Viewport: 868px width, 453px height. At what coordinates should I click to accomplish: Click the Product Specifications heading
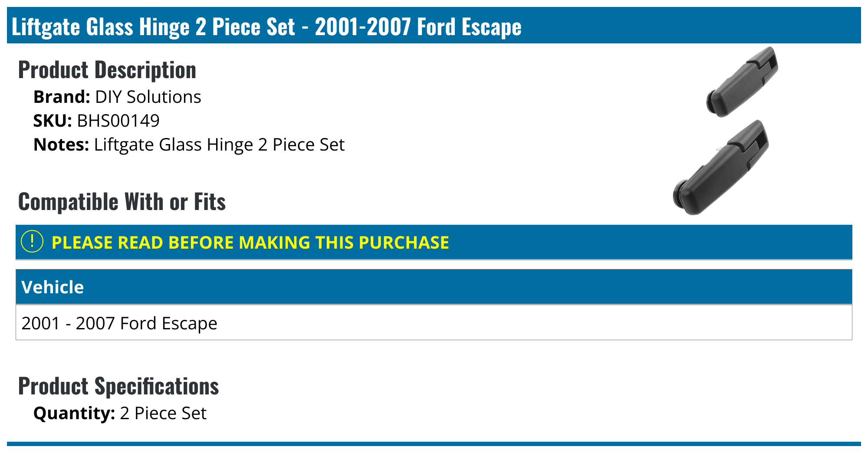[118, 386]
